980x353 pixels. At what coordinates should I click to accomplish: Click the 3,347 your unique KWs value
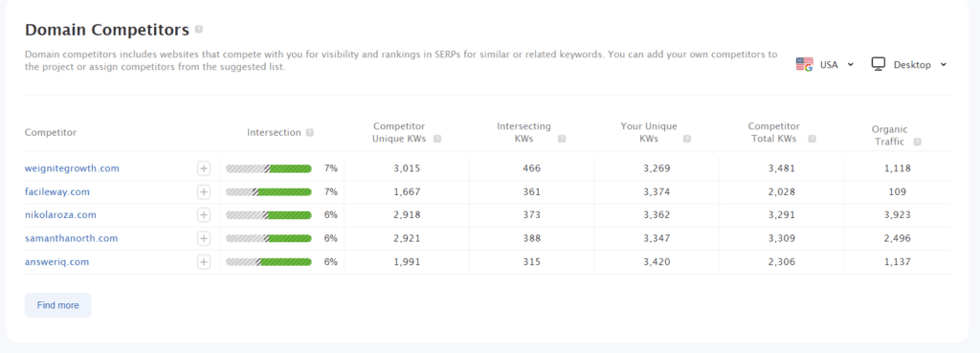[657, 238]
